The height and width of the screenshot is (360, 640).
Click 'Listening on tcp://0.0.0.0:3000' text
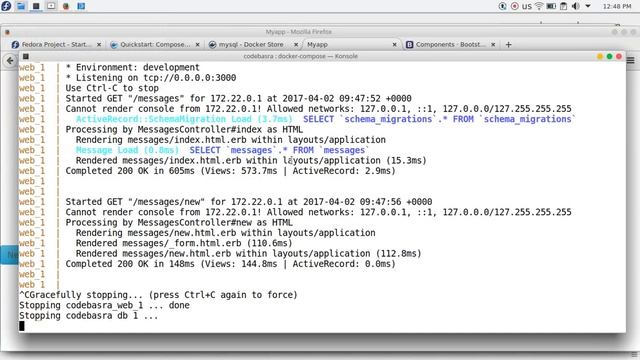pos(156,78)
